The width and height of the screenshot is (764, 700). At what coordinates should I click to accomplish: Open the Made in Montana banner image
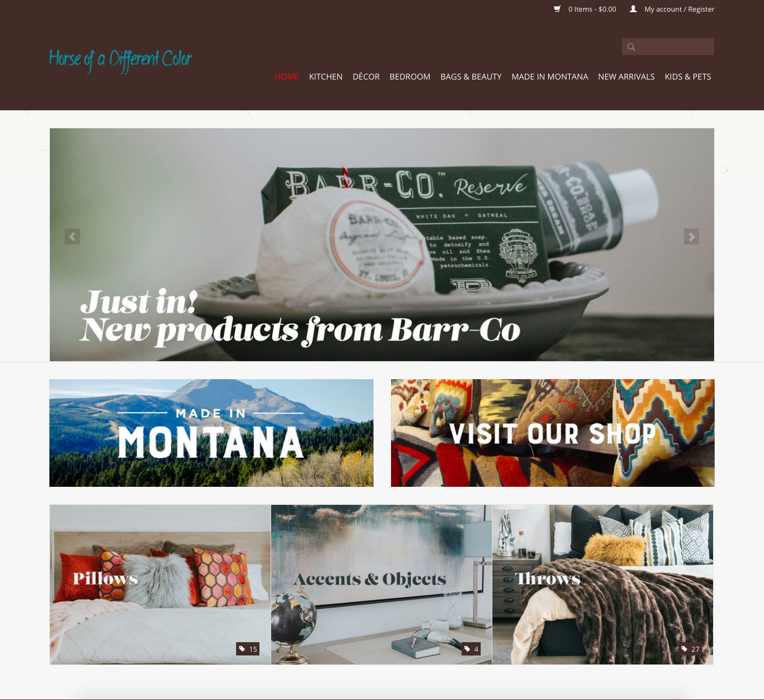coord(211,433)
